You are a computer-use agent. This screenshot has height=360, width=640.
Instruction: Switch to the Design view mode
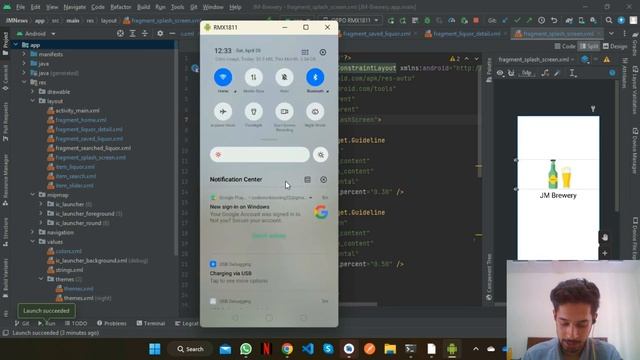click(x=615, y=46)
